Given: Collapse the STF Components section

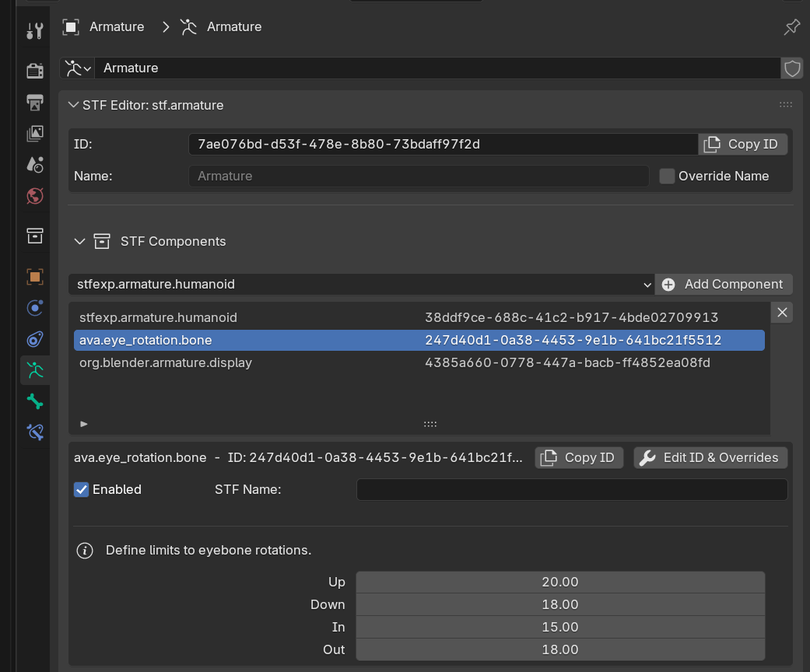Looking at the screenshot, I should coord(79,242).
